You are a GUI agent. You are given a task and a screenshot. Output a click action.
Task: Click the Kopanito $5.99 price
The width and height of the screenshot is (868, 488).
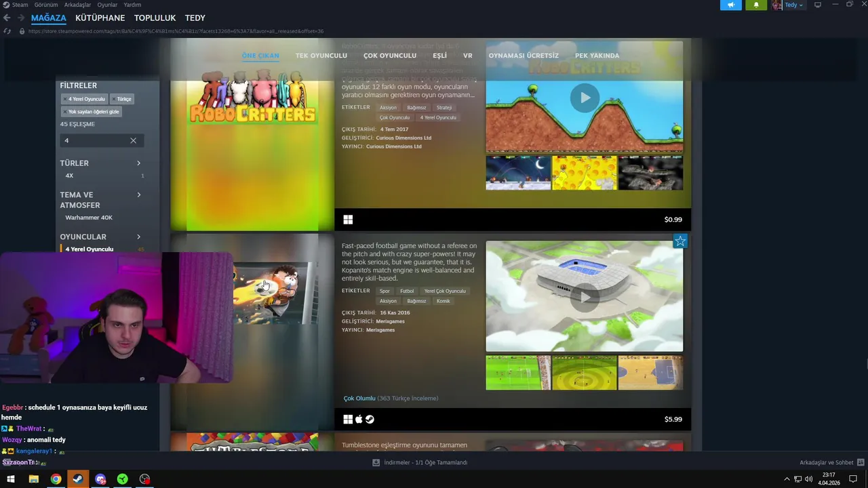673,420
